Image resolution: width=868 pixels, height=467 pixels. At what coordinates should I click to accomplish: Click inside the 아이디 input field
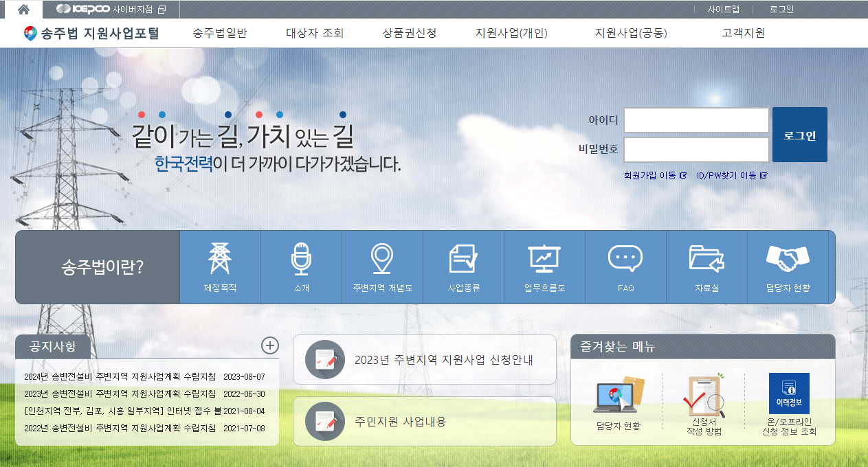695,119
